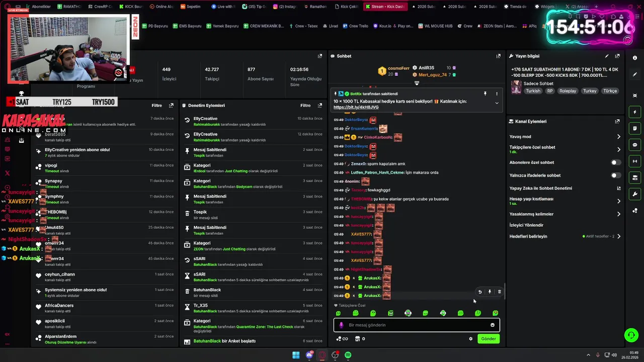The height and width of the screenshot is (362, 644).
Task: Toggle Yalnızca ifadelerle sohbet switch
Action: click(x=615, y=175)
